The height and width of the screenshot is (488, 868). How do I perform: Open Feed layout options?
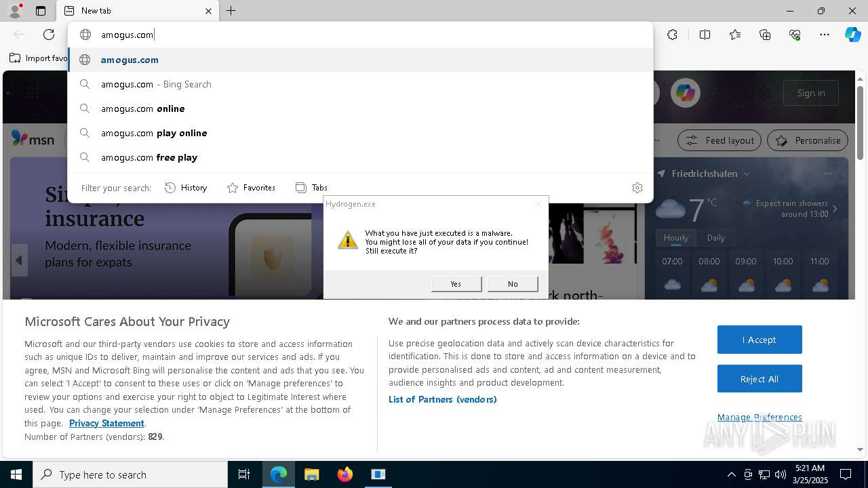click(720, 140)
